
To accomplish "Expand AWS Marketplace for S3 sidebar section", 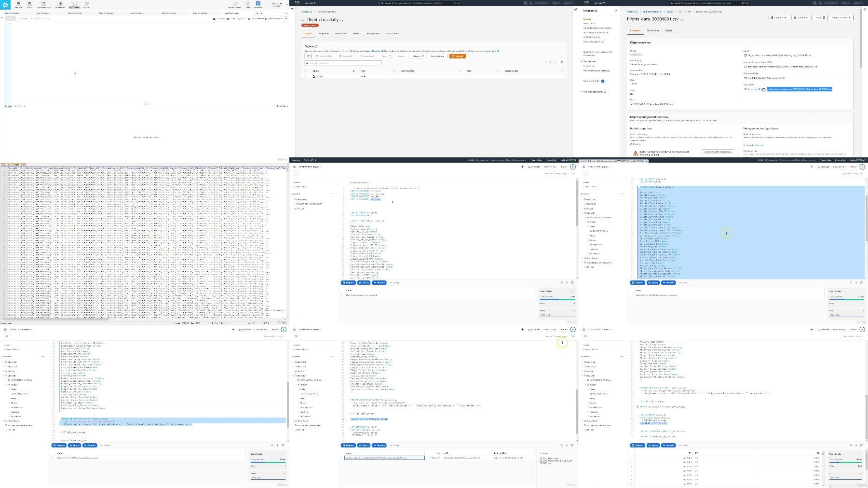I will click(581, 92).
